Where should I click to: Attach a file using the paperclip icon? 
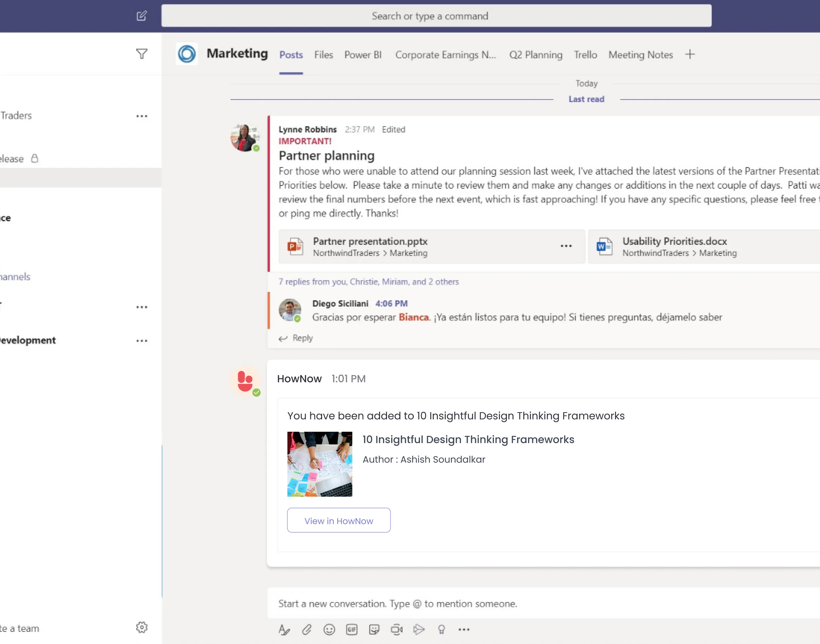[307, 629]
